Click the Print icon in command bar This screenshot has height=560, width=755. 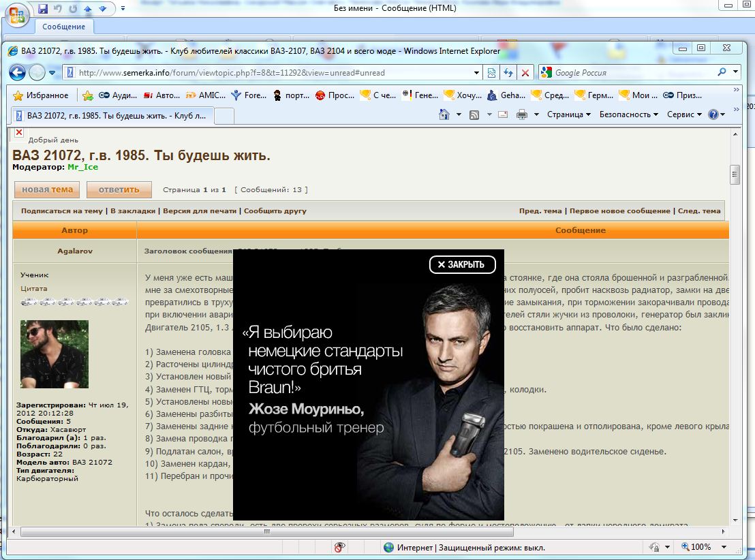(x=523, y=114)
